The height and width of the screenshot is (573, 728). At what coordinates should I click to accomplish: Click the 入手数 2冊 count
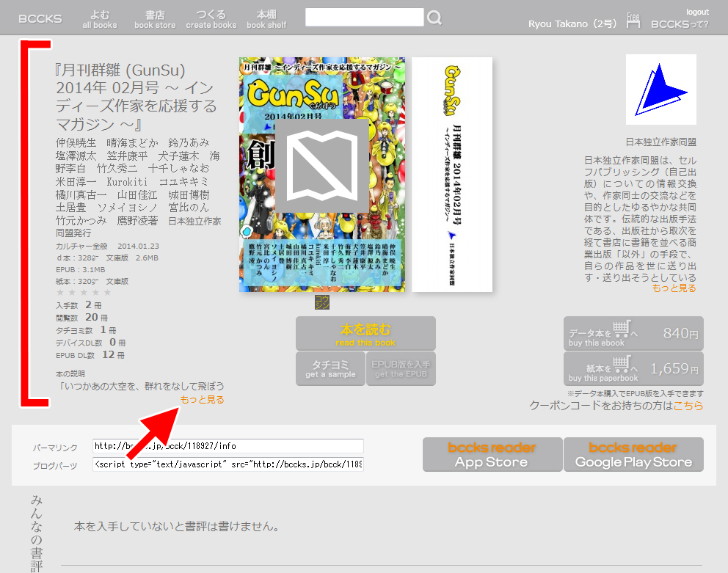(79, 305)
